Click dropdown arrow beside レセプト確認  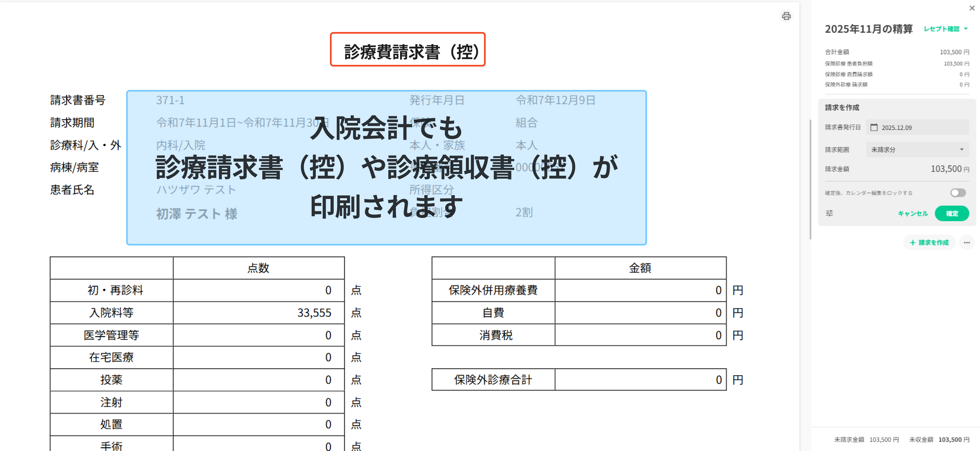coord(966,29)
